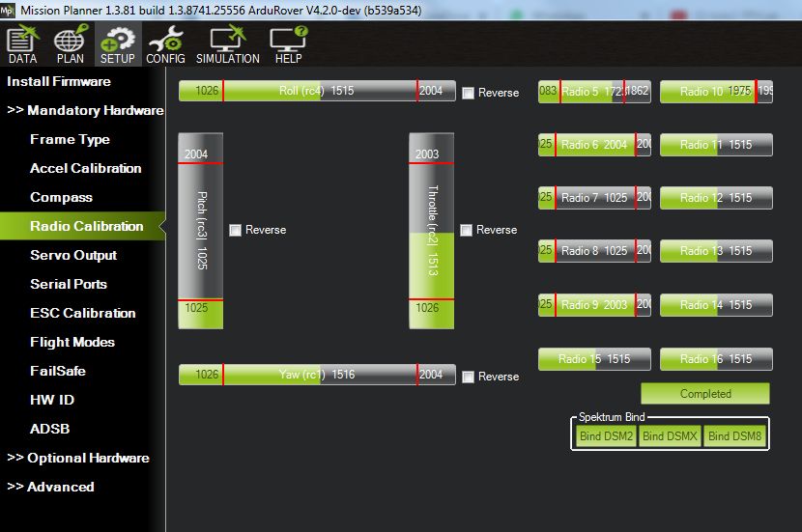This screenshot has width=802, height=532.
Task: Expand the Optional Hardware section
Action: coord(78,458)
